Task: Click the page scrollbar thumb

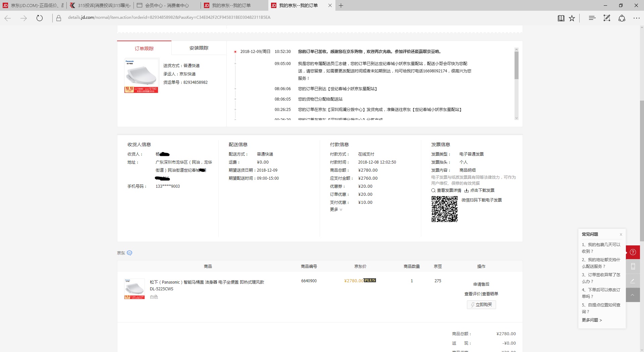Action: (x=642, y=171)
